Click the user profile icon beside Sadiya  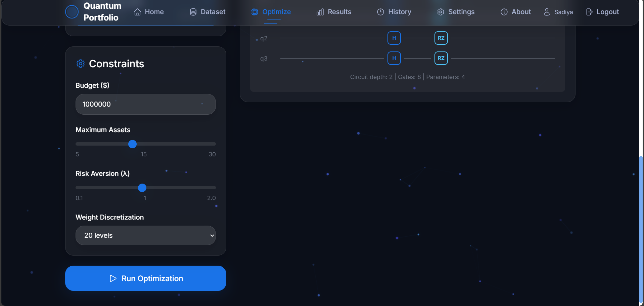547,12
